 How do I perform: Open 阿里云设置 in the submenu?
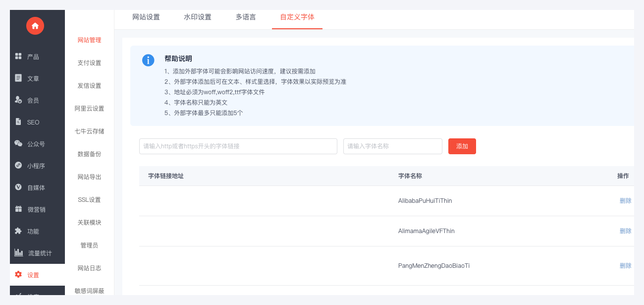tap(90, 109)
